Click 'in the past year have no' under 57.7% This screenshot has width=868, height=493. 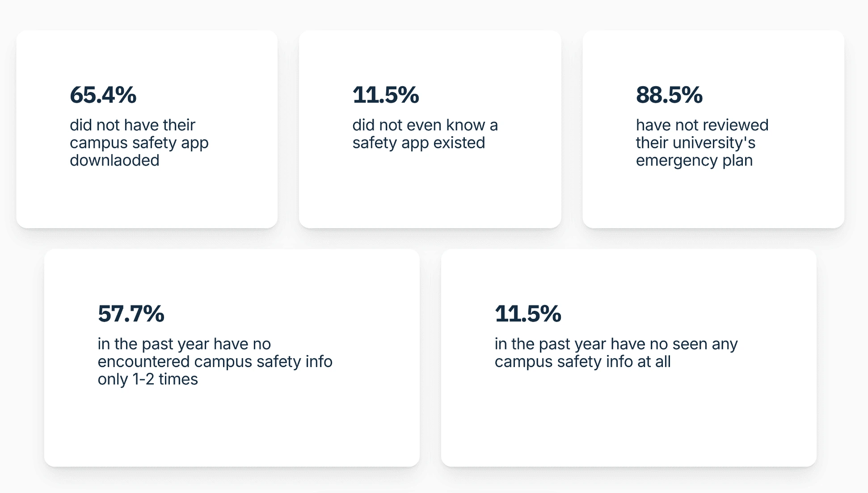point(184,344)
